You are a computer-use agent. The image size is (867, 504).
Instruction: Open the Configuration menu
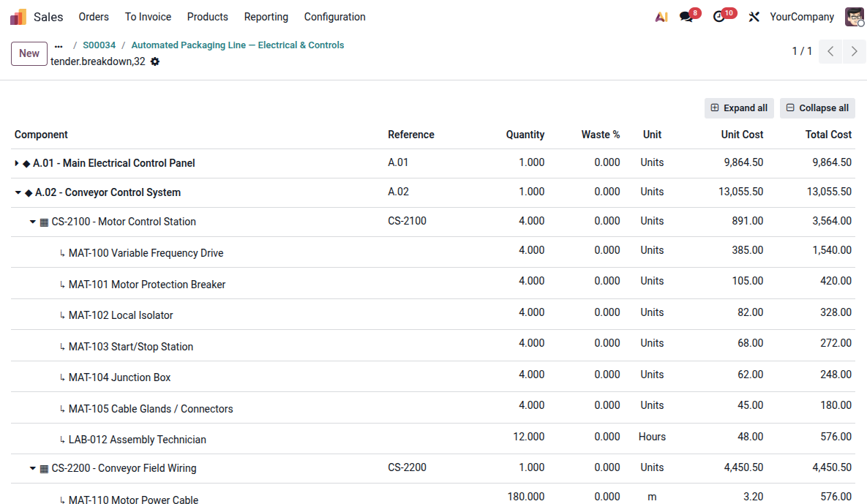[334, 17]
